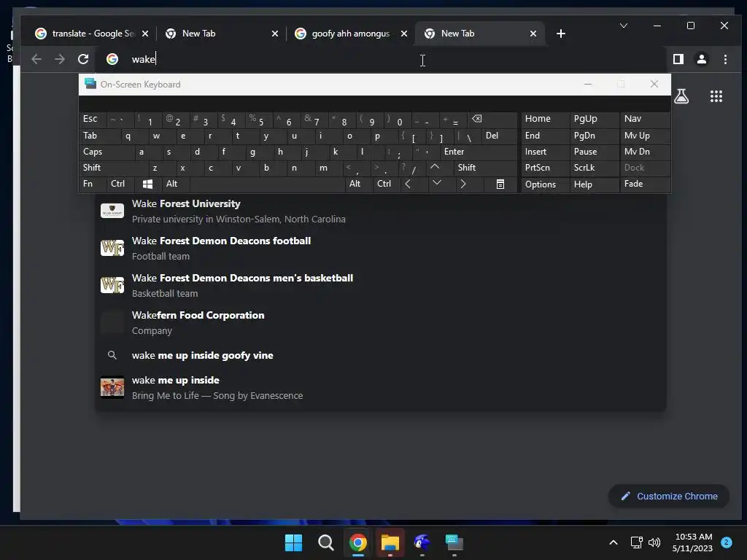This screenshot has width=747, height=560.
Task: Open the volume speaker tray icon
Action: [654, 542]
